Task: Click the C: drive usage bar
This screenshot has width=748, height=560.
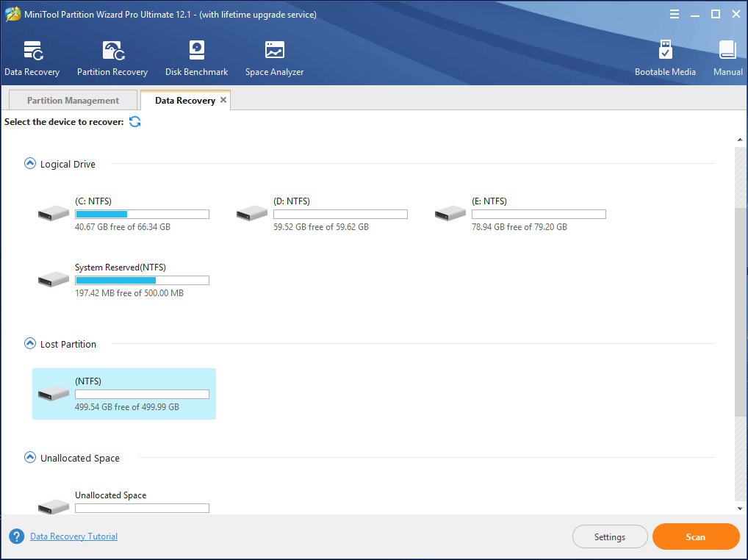Action: pyautogui.click(x=142, y=214)
